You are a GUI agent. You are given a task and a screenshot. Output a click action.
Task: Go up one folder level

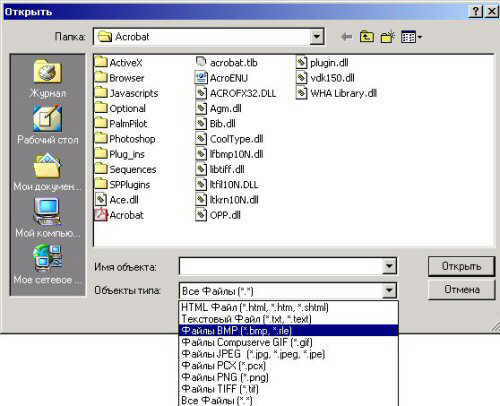[x=367, y=37]
